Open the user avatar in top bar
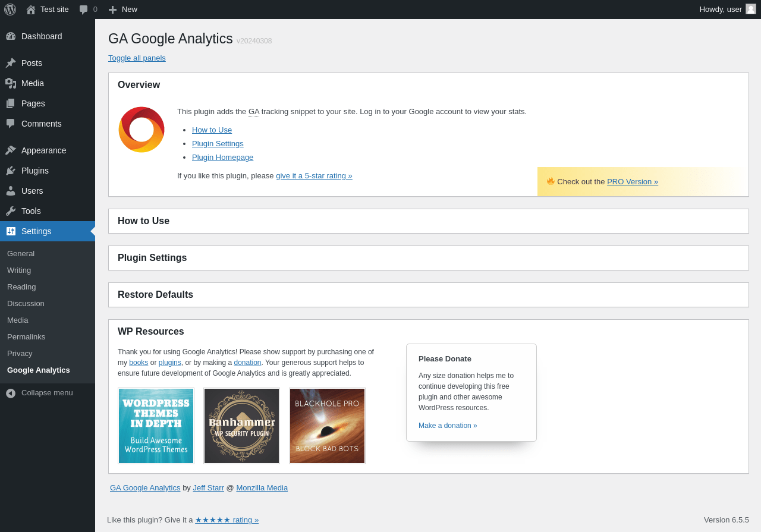 coord(751,9)
